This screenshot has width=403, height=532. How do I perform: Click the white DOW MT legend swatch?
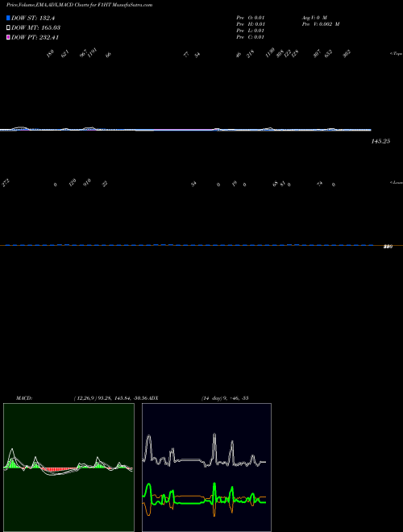coord(9,27)
